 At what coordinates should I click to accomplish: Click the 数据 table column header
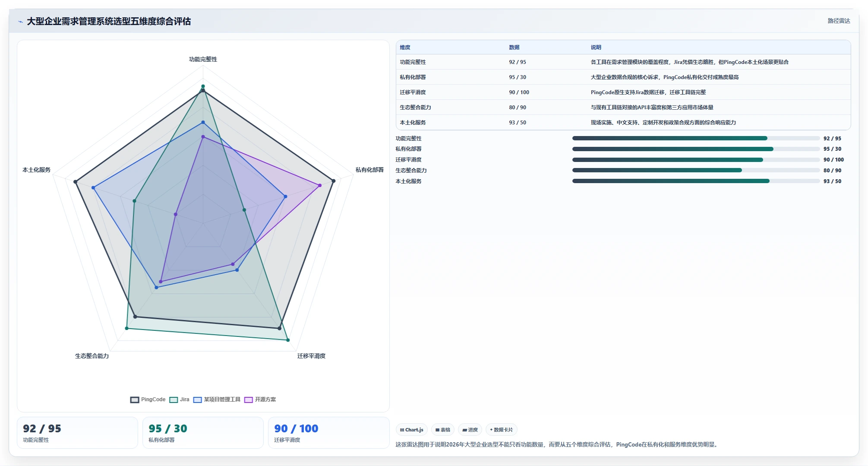point(514,48)
